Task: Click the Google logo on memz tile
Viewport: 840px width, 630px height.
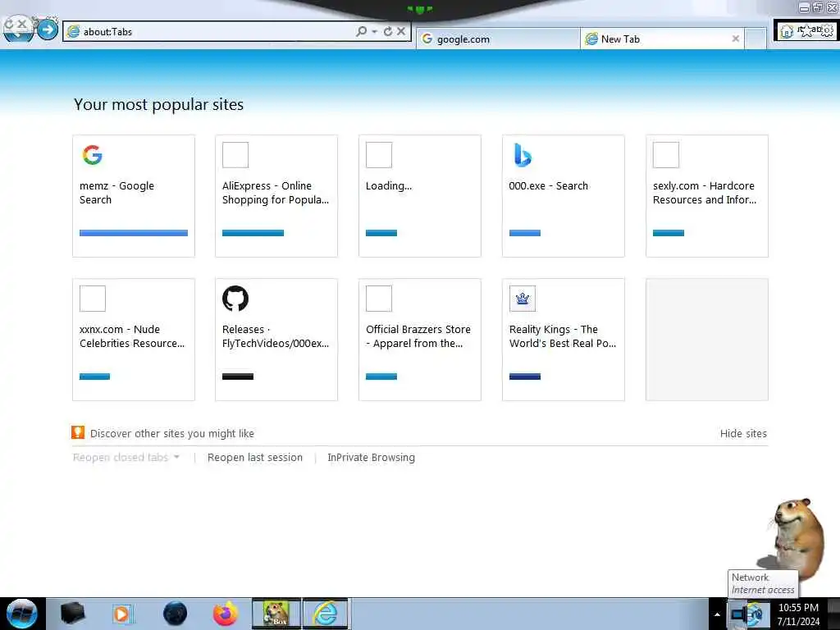Action: click(93, 155)
